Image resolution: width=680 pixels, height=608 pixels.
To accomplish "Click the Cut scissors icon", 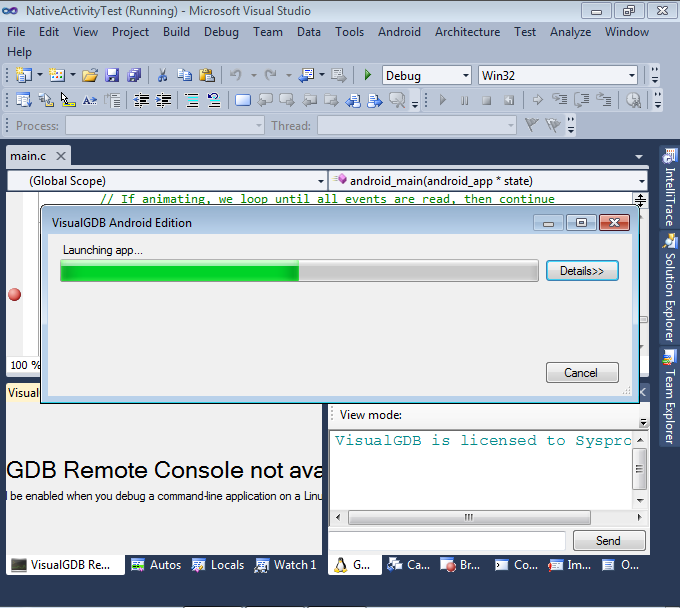I will 162,75.
